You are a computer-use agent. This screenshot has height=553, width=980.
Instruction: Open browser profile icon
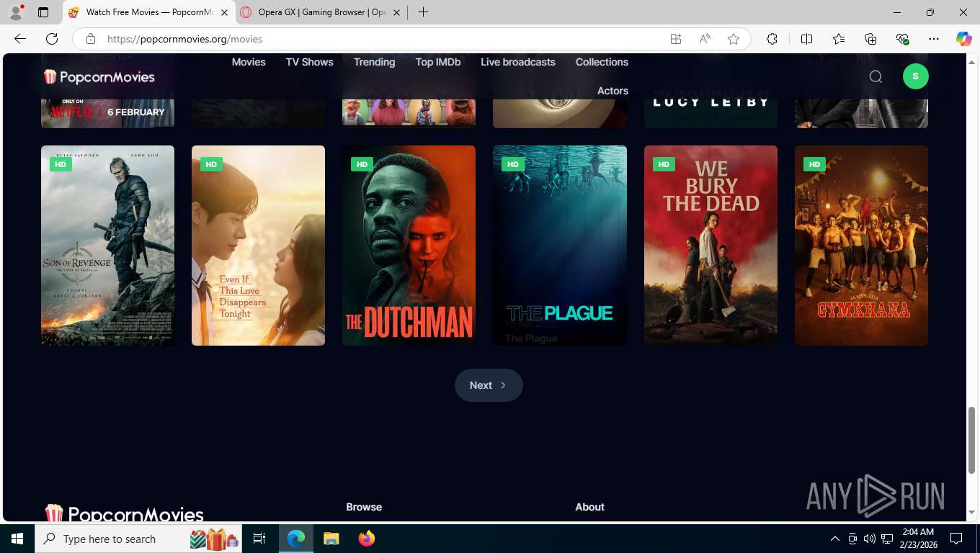click(x=16, y=12)
